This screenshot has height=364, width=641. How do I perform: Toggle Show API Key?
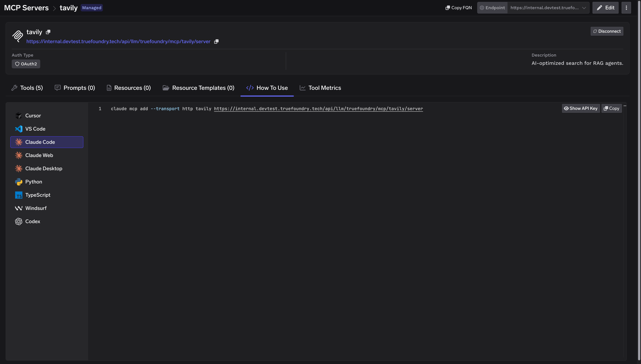(581, 109)
